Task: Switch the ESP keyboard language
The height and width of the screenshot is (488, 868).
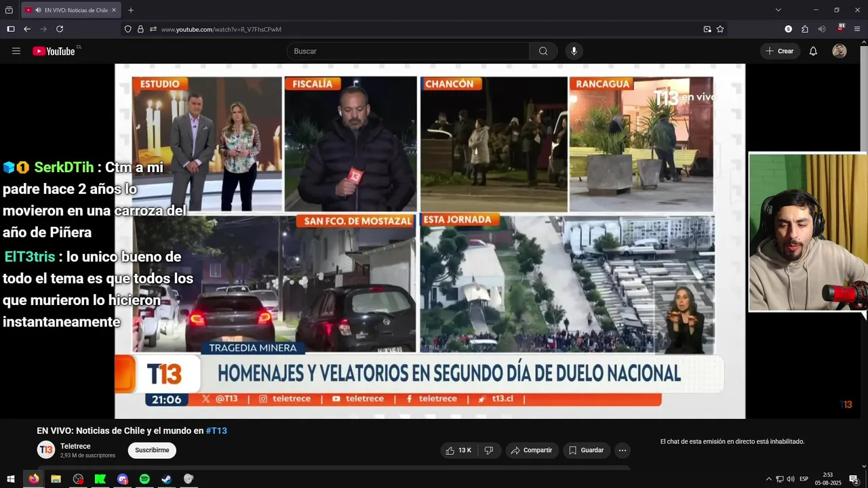Action: pos(804,479)
